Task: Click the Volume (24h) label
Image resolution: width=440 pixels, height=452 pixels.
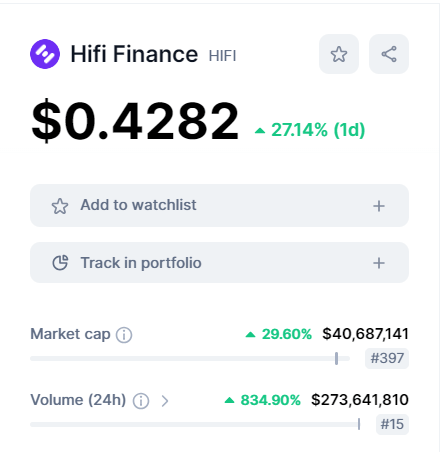Action: click(78, 400)
